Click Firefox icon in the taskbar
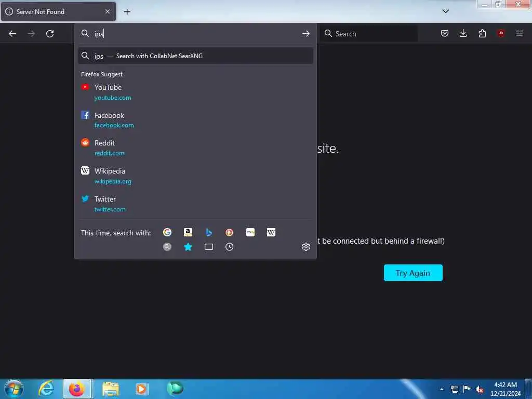 pyautogui.click(x=77, y=389)
